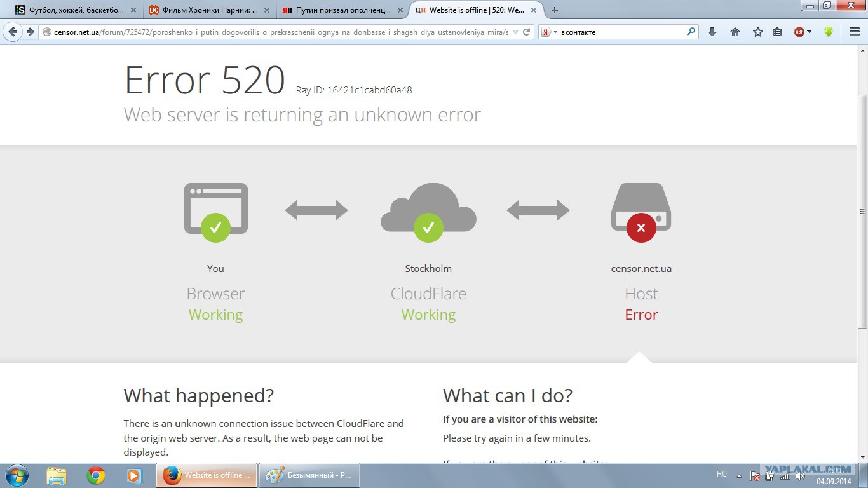Close the 'Фильм Хроники Нарнии' tab

[x=268, y=10]
